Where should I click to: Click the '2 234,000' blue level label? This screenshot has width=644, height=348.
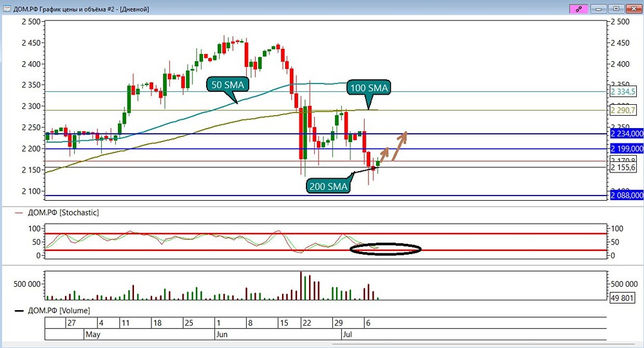coord(627,134)
